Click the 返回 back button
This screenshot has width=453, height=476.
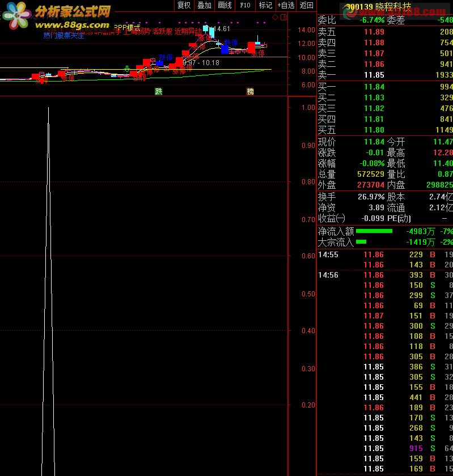(x=306, y=5)
